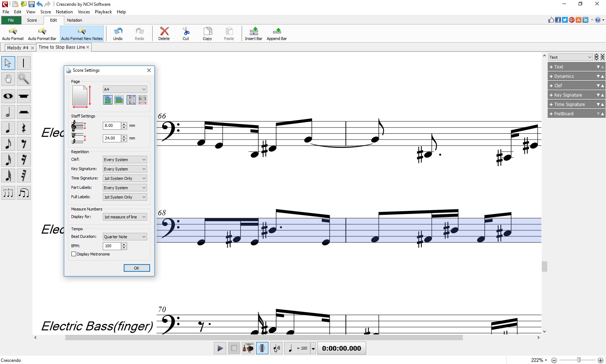This screenshot has width=606, height=364.
Task: Switch to the Notation tab
Action: pyautogui.click(x=74, y=20)
